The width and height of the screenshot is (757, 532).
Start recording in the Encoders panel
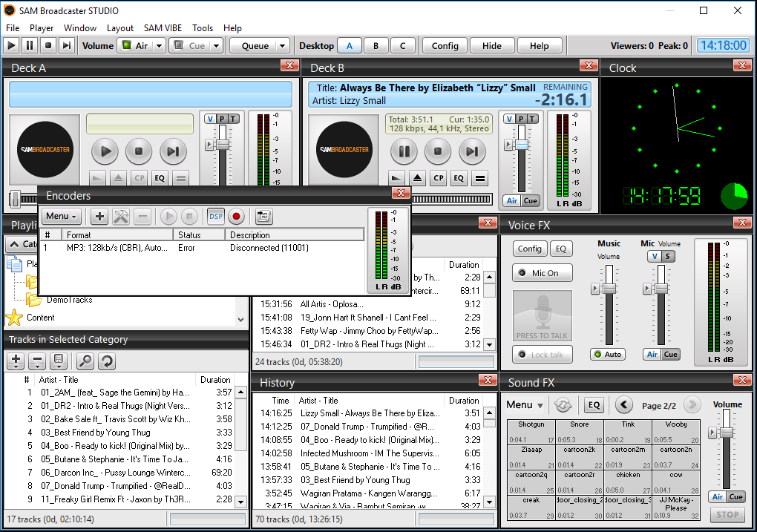click(x=236, y=216)
